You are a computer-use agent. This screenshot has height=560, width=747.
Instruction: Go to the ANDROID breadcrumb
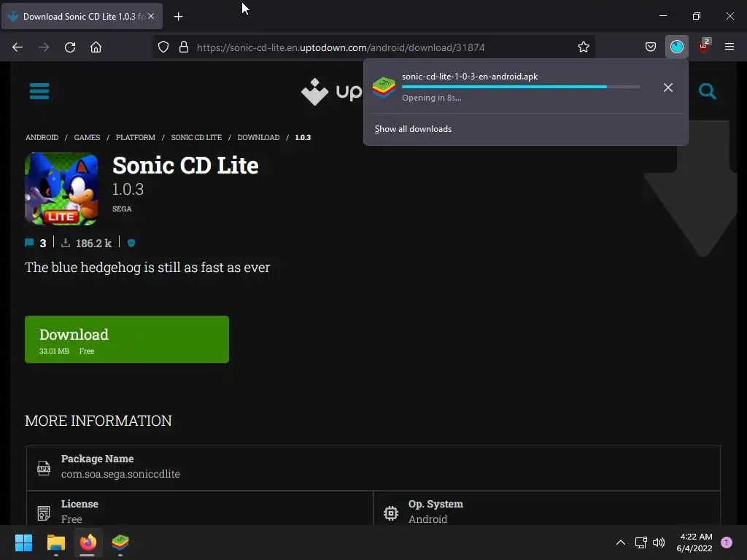click(42, 137)
